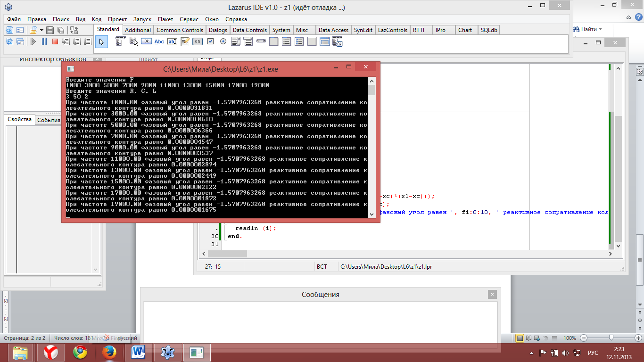Click the Word zoom slider handle
Image resolution: width=644 pixels, height=362 pixels.
pyautogui.click(x=611, y=338)
